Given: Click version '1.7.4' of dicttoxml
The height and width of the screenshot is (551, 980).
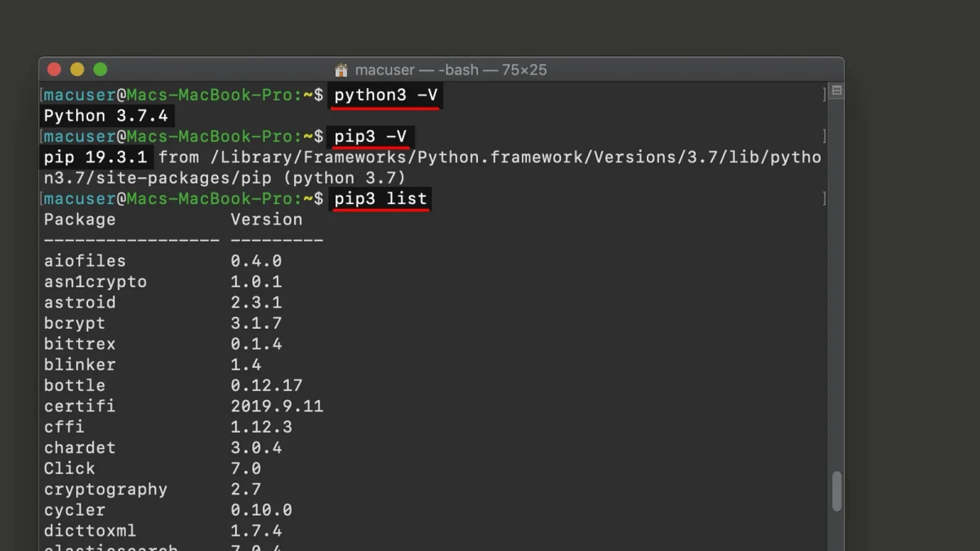Looking at the screenshot, I should pyautogui.click(x=256, y=531).
